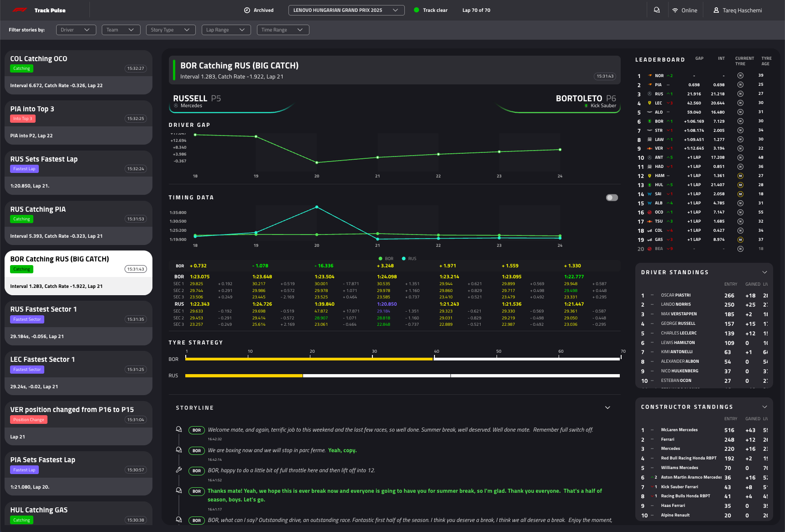Toggle the Timing Data switch
The image size is (785, 532).
click(x=612, y=198)
